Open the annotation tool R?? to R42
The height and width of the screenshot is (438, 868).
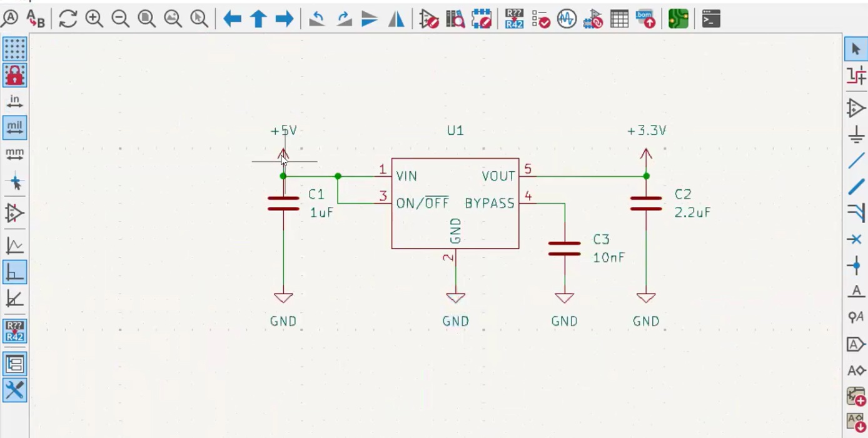[x=513, y=19]
